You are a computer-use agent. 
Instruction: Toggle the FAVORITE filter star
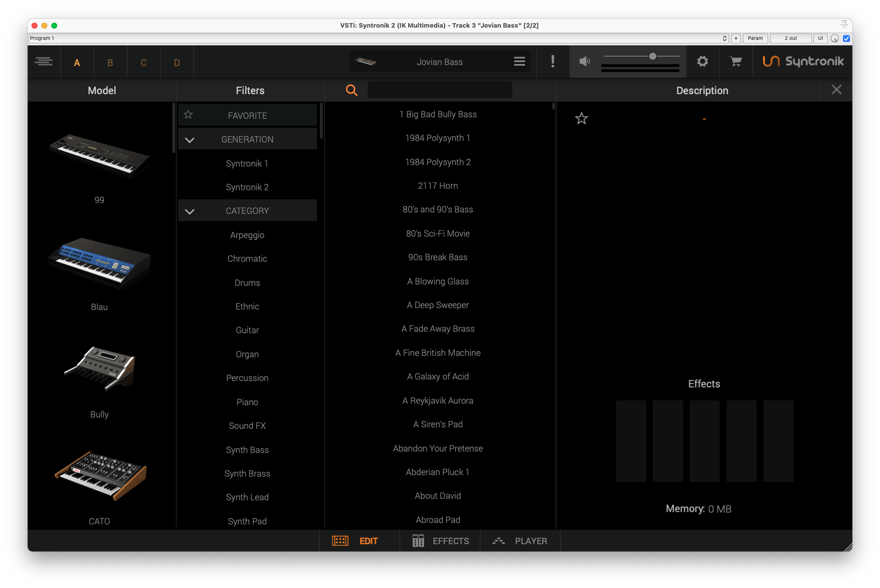pos(188,115)
